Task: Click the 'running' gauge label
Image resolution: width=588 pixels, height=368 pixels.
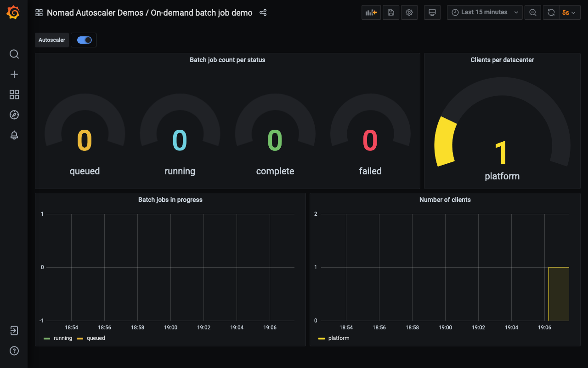Action: tap(180, 171)
